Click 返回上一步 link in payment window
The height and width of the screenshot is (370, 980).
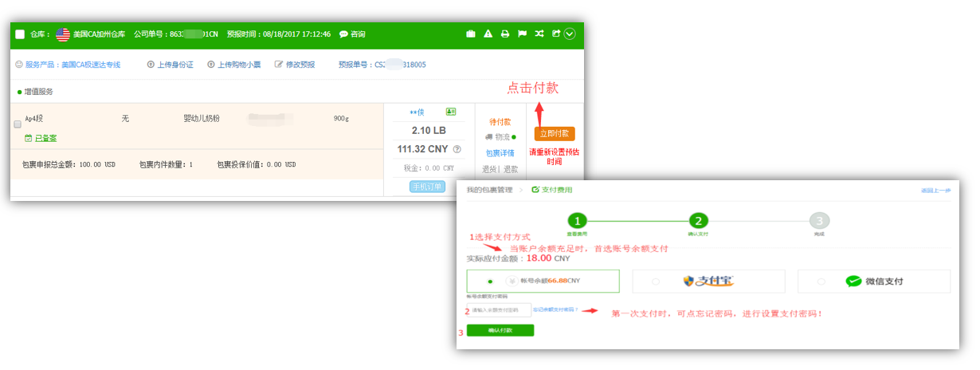(936, 191)
